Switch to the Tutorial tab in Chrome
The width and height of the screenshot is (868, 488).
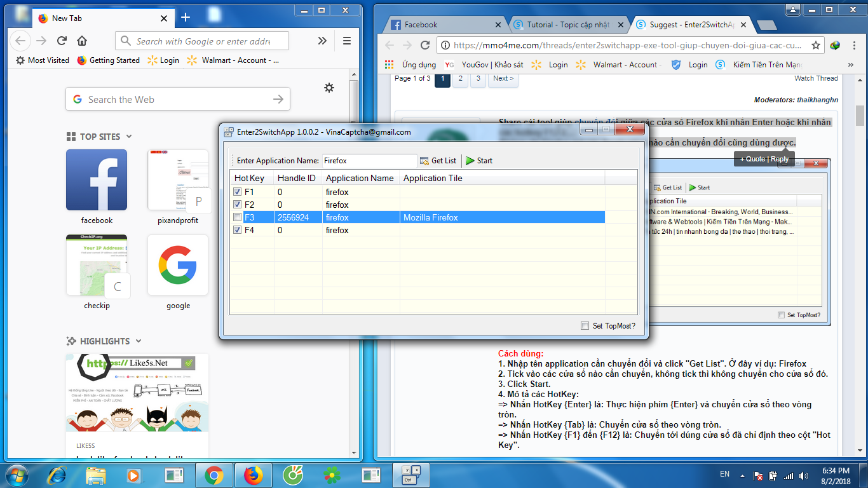coord(568,25)
